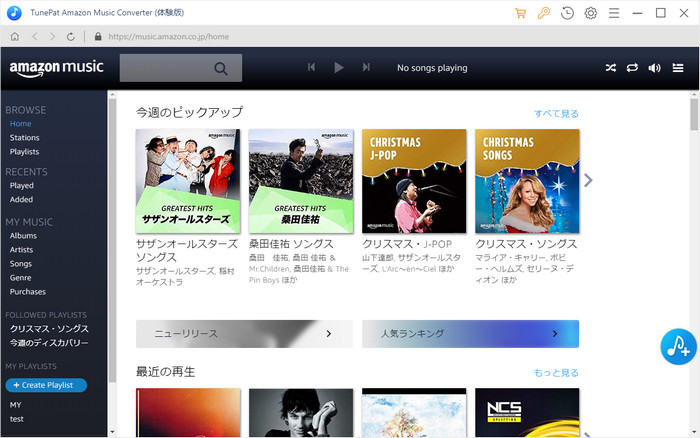Open Added under Recents

[21, 200]
